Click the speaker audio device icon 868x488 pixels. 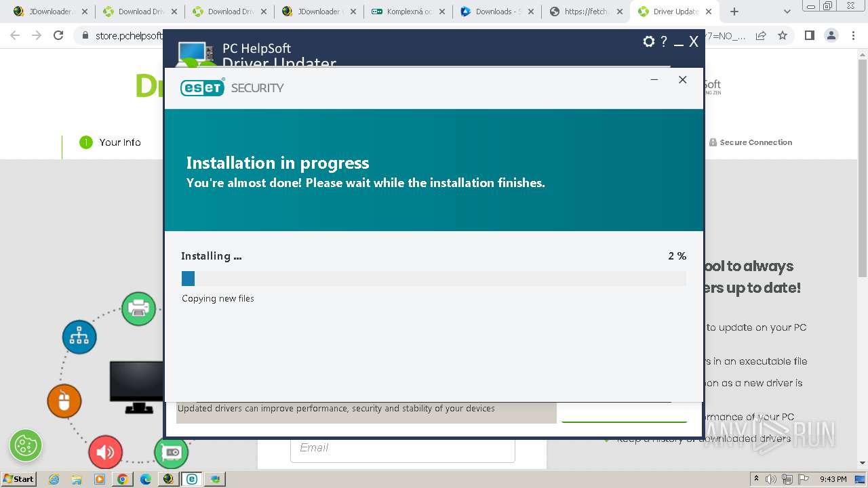pyautogui.click(x=105, y=452)
